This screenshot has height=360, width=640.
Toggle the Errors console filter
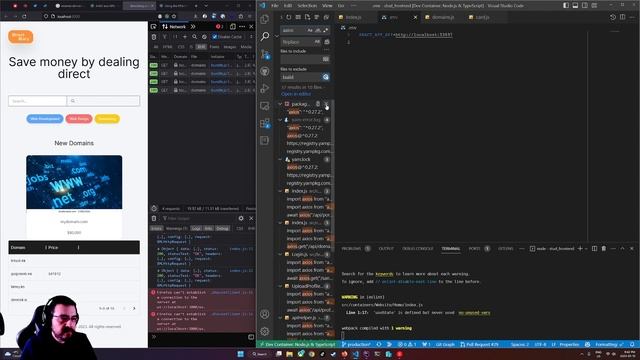pyautogui.click(x=156, y=228)
